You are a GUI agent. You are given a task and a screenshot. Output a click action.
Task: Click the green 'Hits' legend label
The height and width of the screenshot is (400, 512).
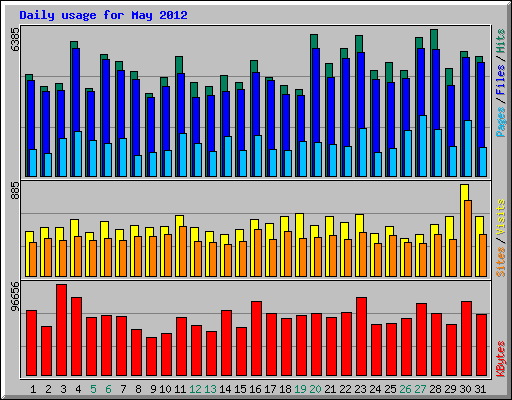pyautogui.click(x=501, y=41)
